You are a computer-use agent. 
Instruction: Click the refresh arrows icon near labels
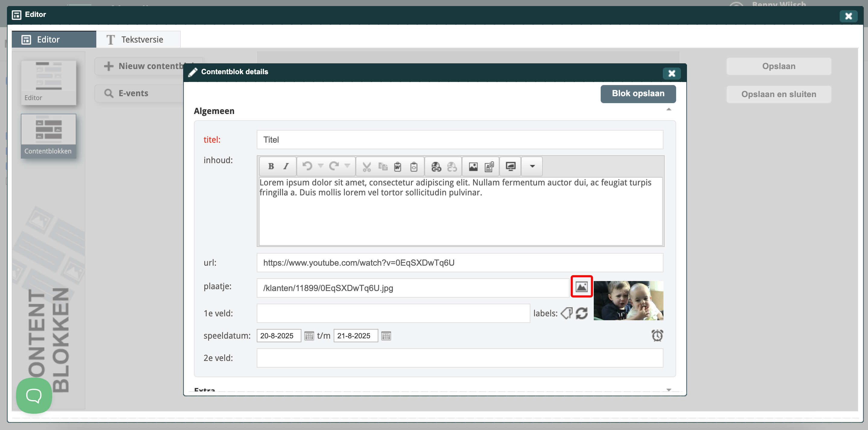tap(582, 313)
